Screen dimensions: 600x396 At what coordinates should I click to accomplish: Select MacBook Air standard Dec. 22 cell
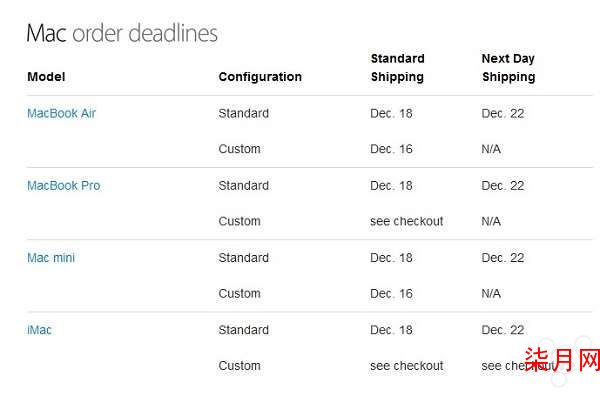point(503,113)
